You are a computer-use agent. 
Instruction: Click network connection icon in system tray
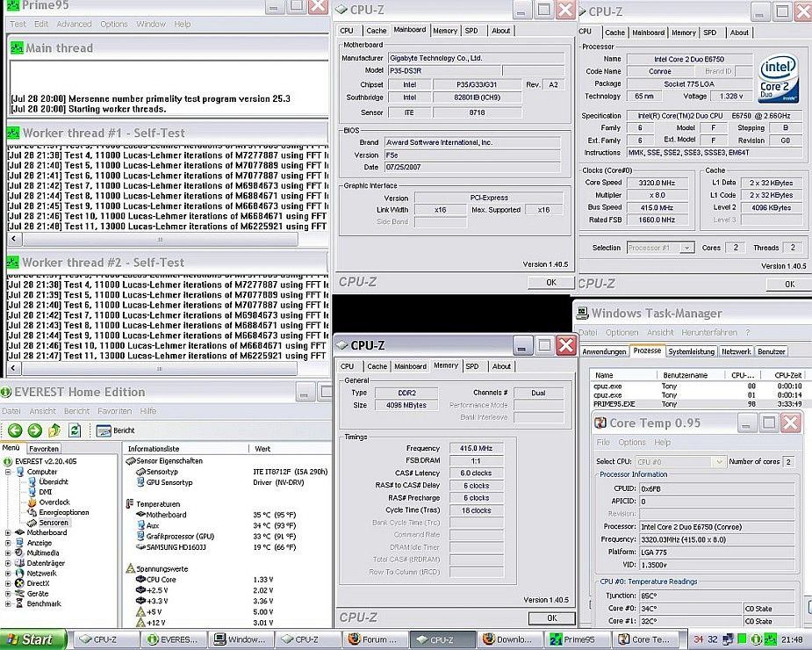[x=728, y=639]
